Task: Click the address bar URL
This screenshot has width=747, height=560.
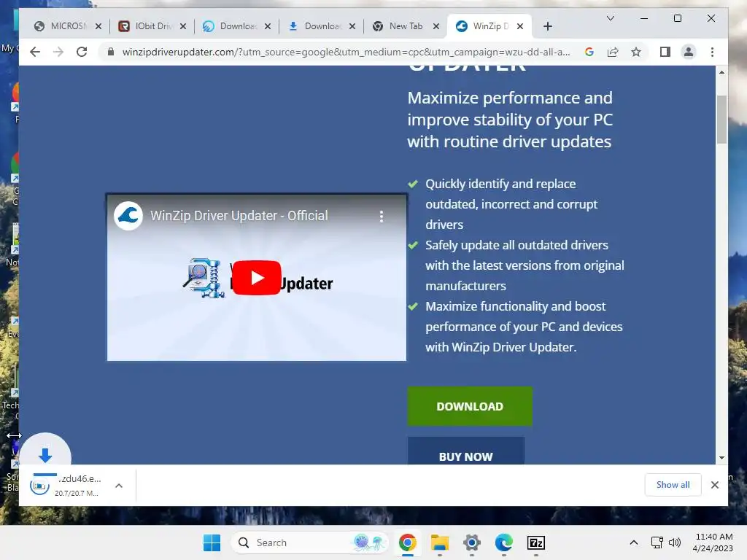Action: [x=347, y=52]
